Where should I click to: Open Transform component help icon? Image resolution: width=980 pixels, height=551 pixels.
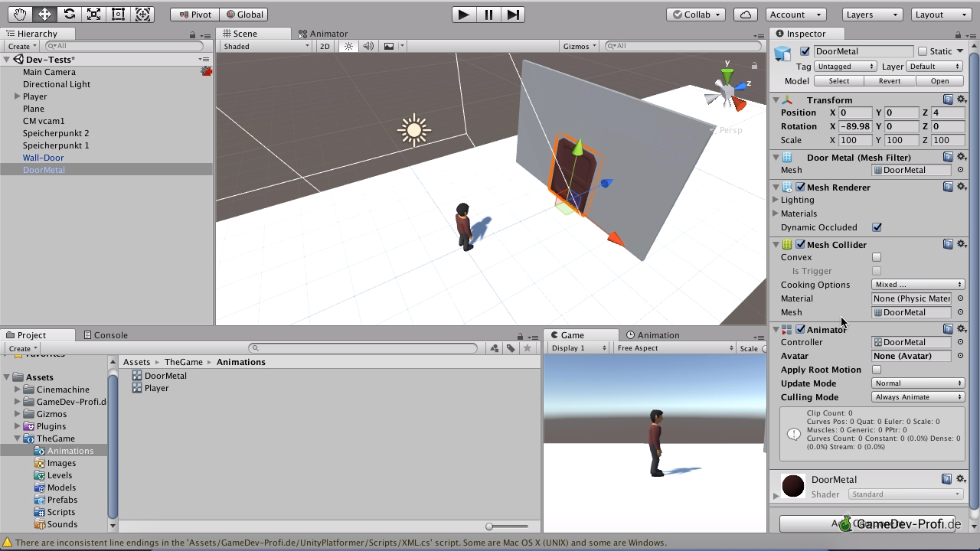(948, 99)
